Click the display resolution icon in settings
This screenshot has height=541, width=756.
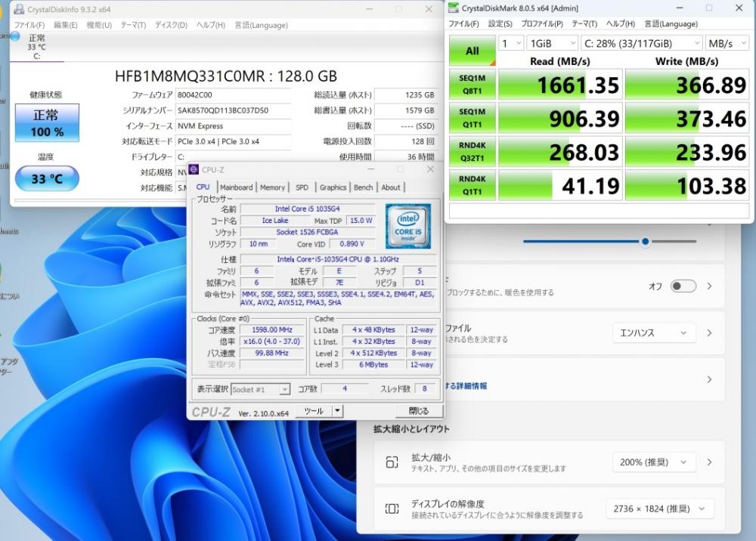[x=392, y=509]
